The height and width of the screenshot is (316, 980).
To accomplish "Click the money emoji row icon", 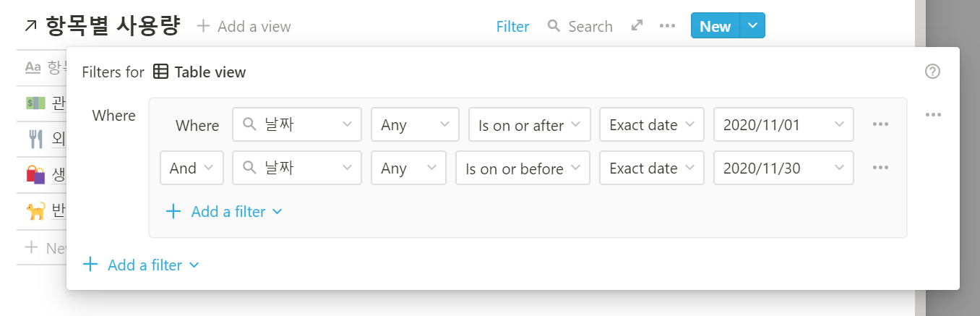I will coord(35,103).
